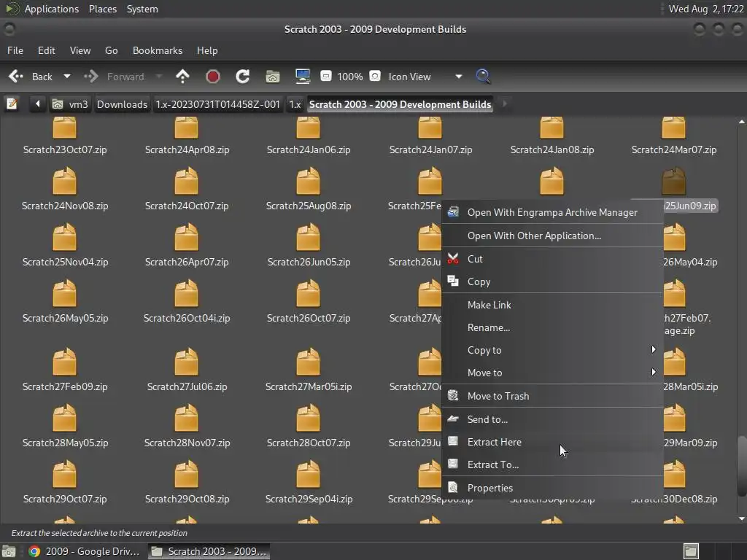Go to 1.x folder path button
This screenshot has width=747, height=560.
[x=295, y=104]
